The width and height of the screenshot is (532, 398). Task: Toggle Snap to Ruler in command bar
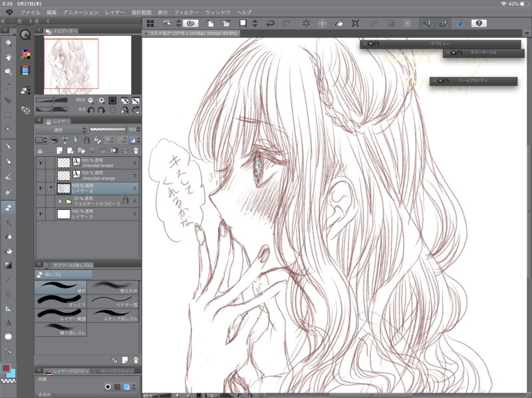coord(426,23)
